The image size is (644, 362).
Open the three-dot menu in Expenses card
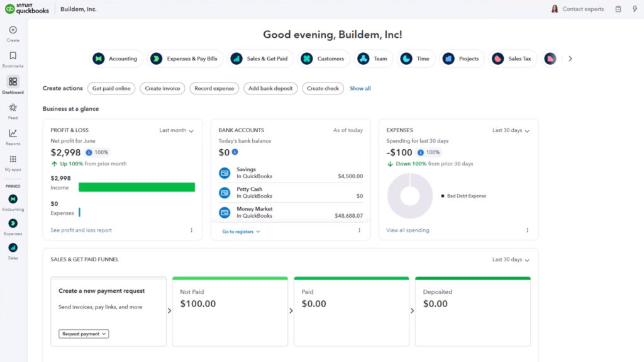pyautogui.click(x=527, y=230)
